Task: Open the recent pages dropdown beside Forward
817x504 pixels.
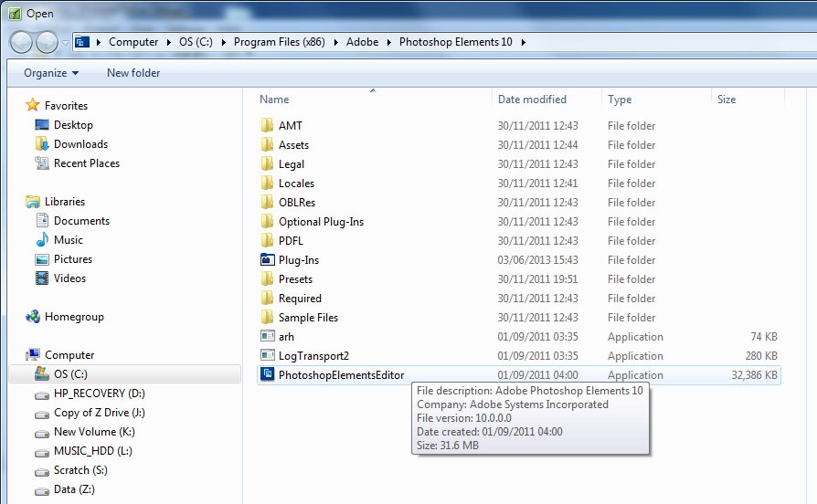Action: point(65,42)
